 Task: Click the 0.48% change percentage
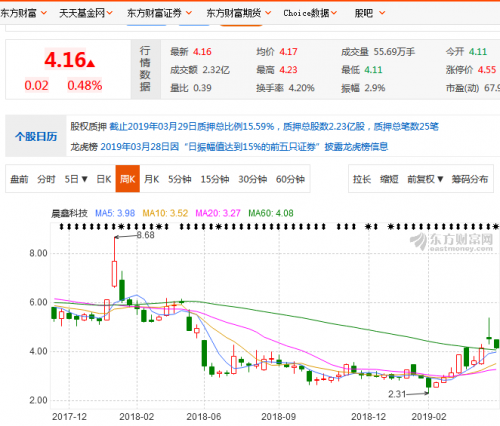[x=85, y=86]
